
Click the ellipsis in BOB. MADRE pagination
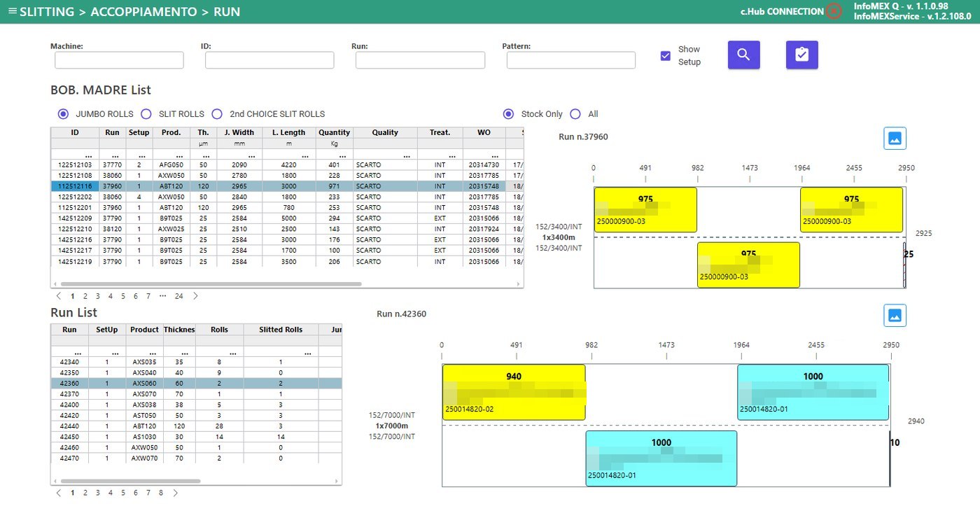pos(163,296)
